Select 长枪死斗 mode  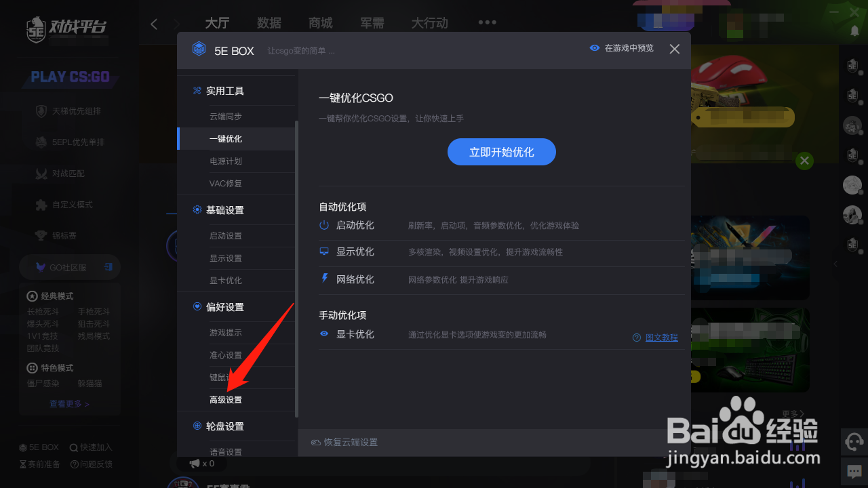click(x=43, y=312)
